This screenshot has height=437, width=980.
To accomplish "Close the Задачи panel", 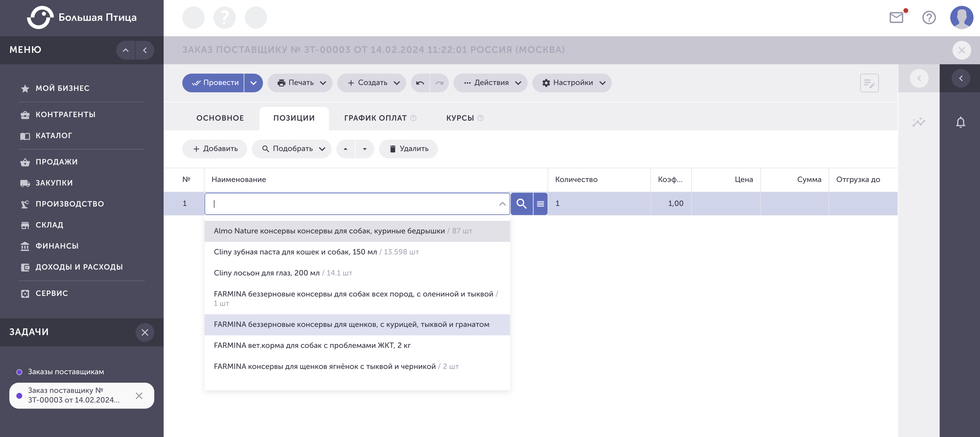I will tap(145, 332).
